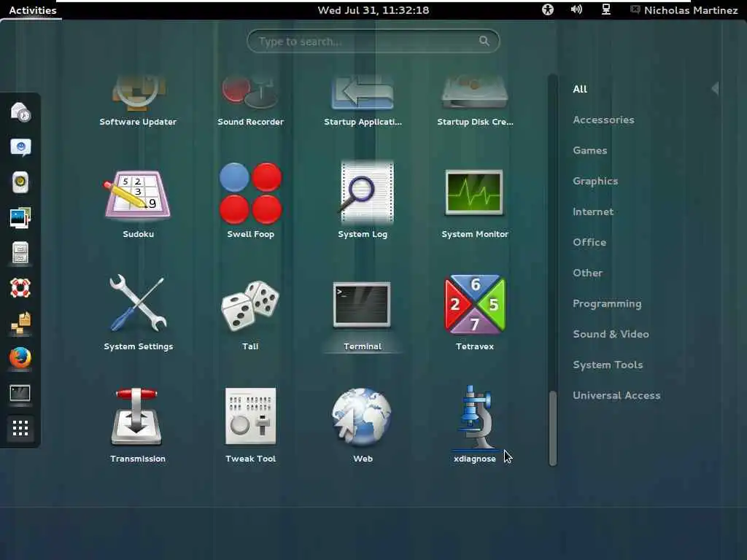The height and width of the screenshot is (560, 747).
Task: Open the mail and calendar app in the dock
Action: click(x=20, y=112)
